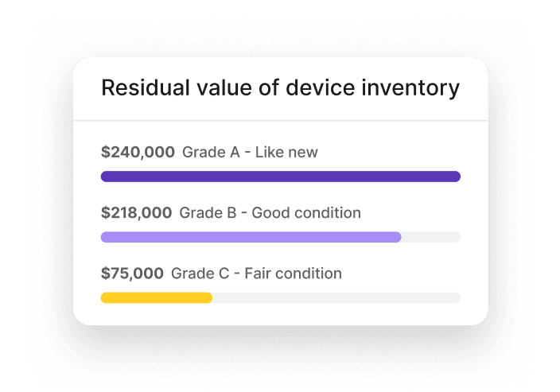Screen dimensions: 560x392
Task: Select the $218,000 amount
Action: click(x=136, y=212)
